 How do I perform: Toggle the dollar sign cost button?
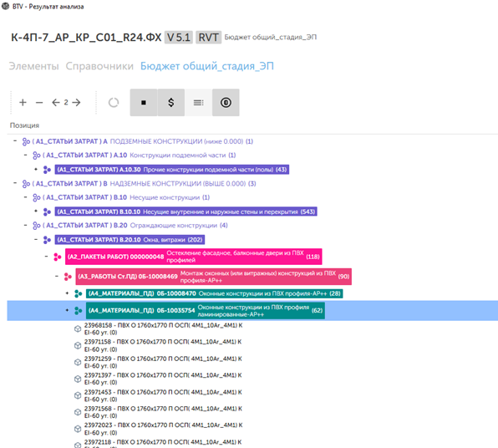point(170,102)
